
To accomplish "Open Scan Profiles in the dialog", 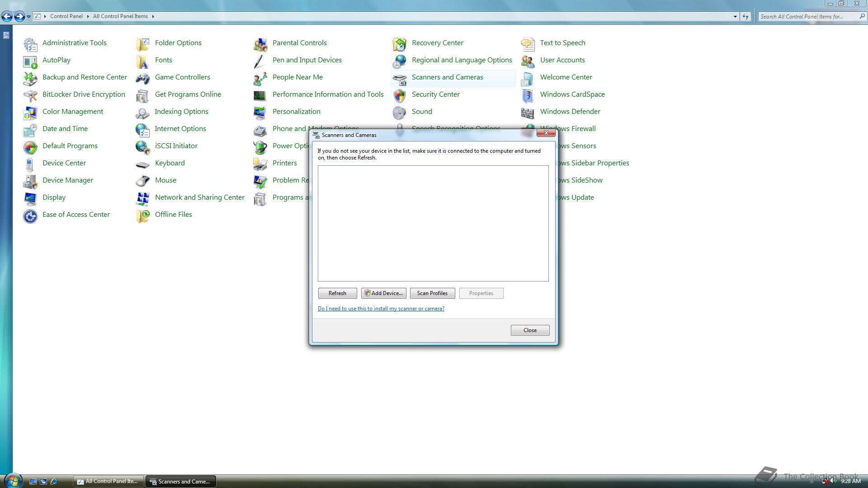I will [432, 293].
